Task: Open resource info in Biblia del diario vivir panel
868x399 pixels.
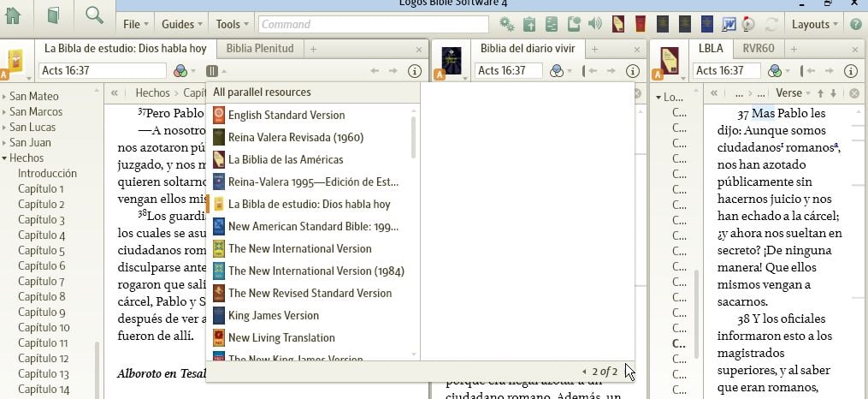Action: coord(633,71)
